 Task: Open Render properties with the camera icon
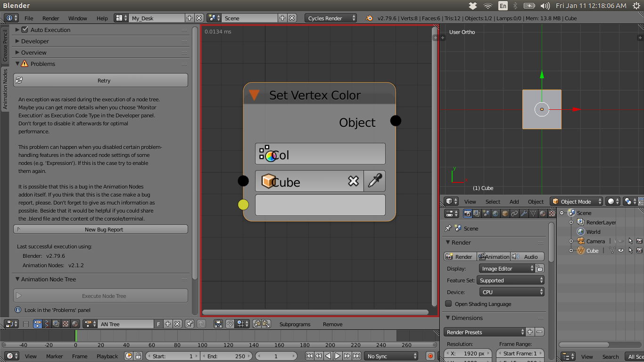click(x=467, y=213)
